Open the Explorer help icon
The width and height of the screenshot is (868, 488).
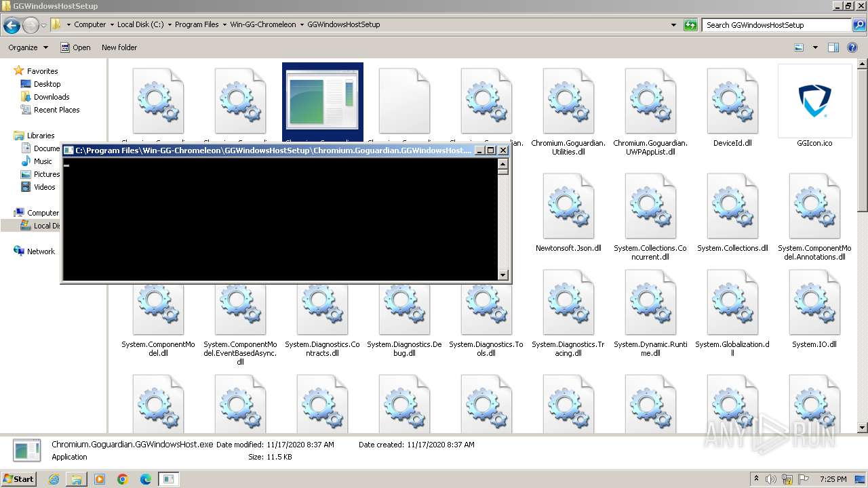pyautogui.click(x=852, y=47)
